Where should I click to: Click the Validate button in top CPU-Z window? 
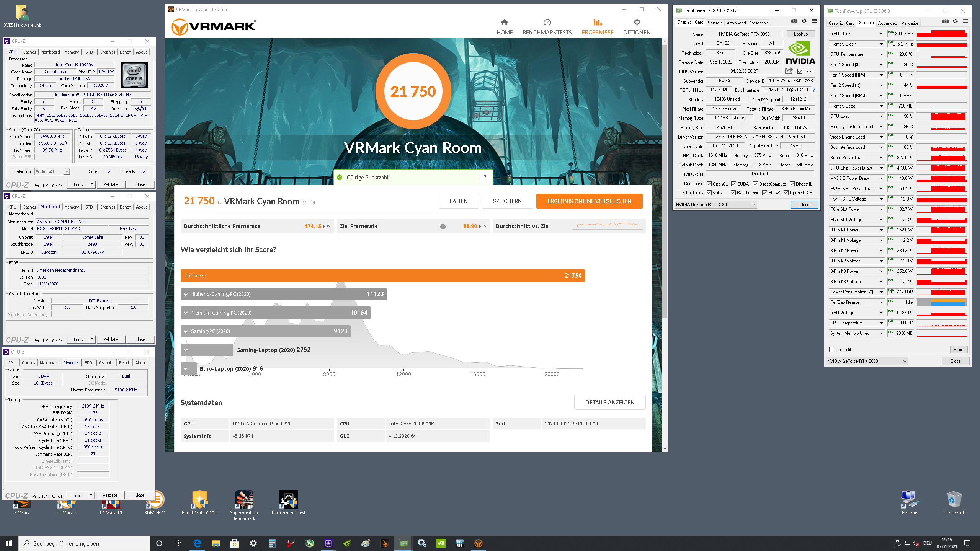coord(111,184)
